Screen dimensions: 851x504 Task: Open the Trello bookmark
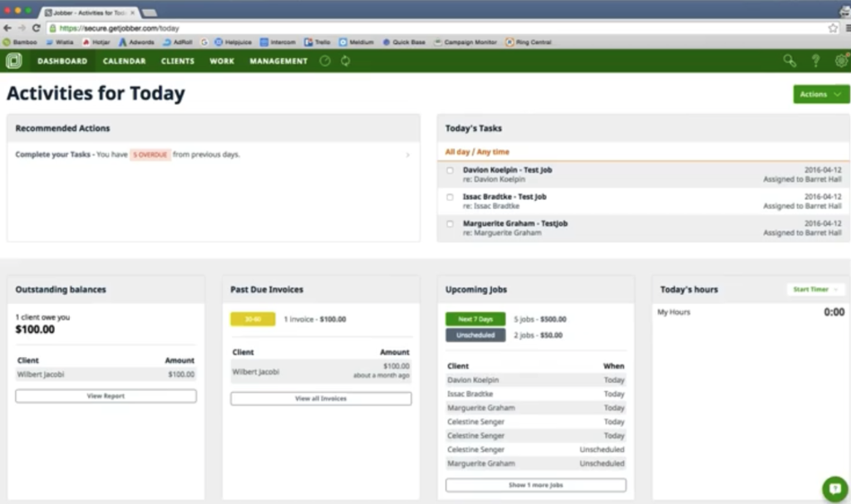point(317,42)
